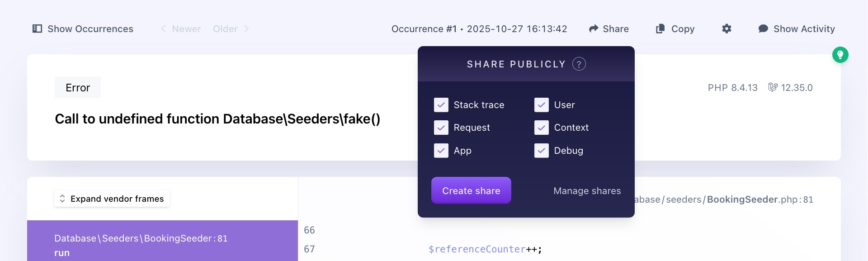Navigate to an Older occurrence
868x261 pixels.
coord(225,28)
